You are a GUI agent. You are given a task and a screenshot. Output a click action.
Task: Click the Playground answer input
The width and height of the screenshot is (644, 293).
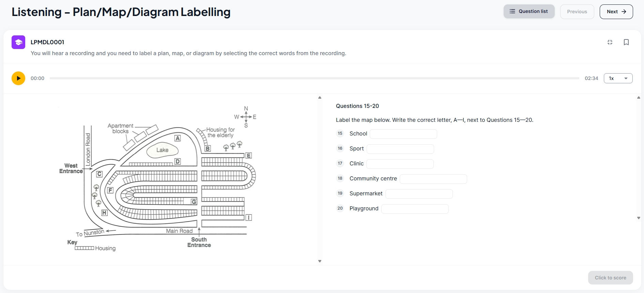click(x=415, y=209)
